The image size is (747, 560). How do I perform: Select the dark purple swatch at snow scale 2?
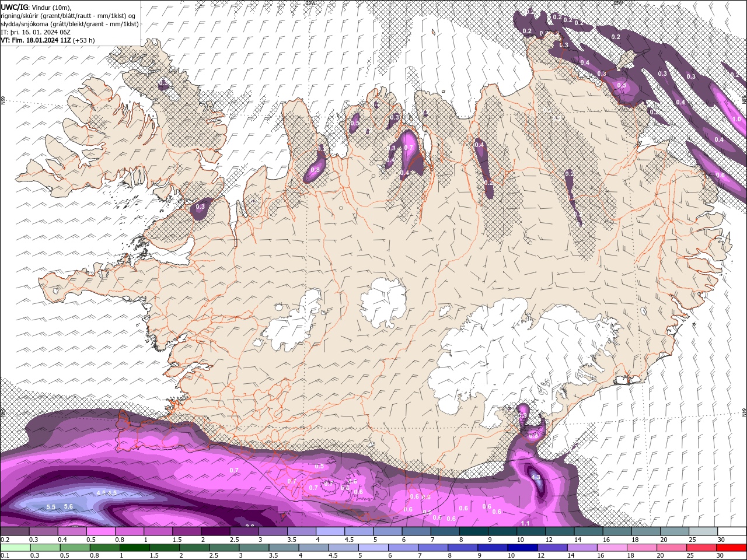coord(215,531)
